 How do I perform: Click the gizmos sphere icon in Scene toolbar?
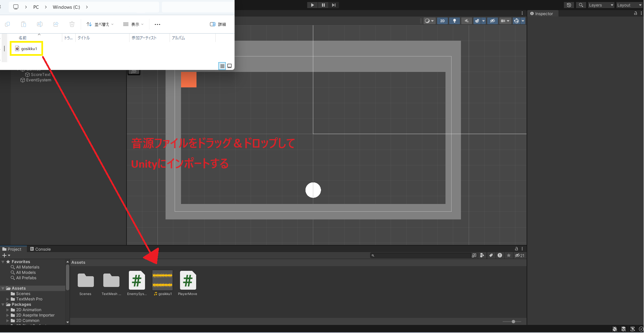click(x=516, y=21)
